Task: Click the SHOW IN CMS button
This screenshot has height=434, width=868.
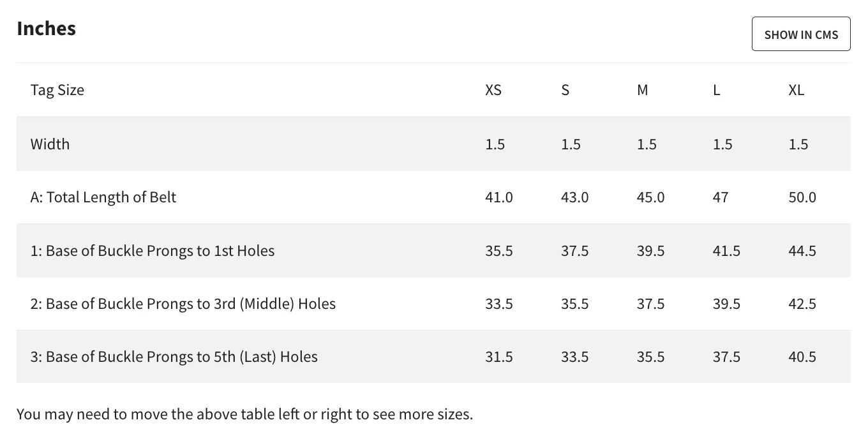Action: pyautogui.click(x=801, y=34)
